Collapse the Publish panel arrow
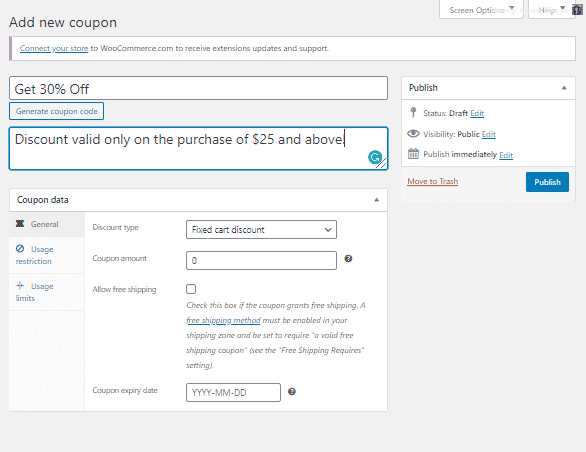The image size is (586, 452). 564,88
